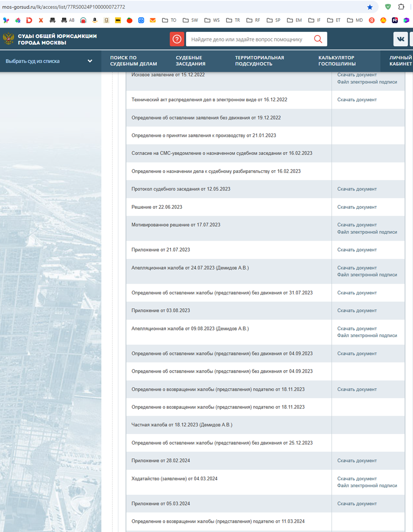Open the orange X bookmark icon
Screen dimensions: 413x532
41,20
